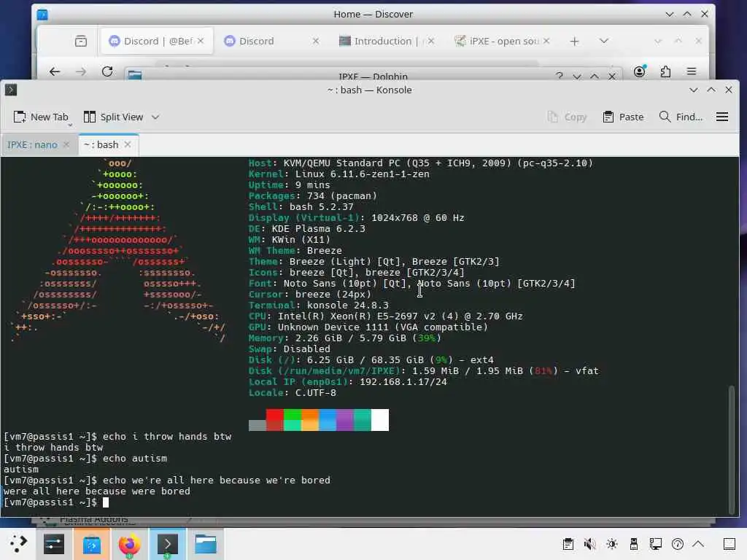Open Discover from the taskbar
This screenshot has height=560, width=747.
[91, 544]
